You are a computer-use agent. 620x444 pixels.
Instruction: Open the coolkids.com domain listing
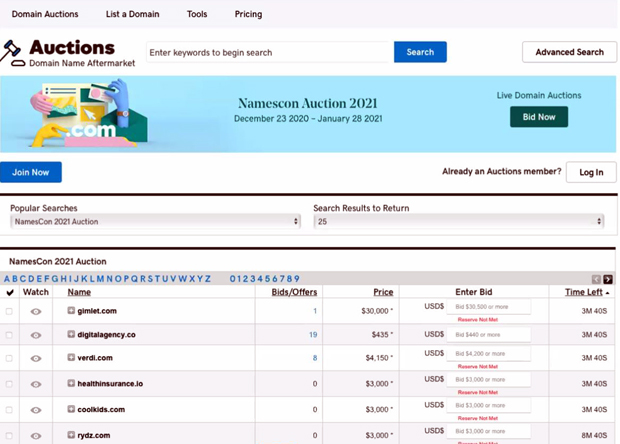pos(101,410)
